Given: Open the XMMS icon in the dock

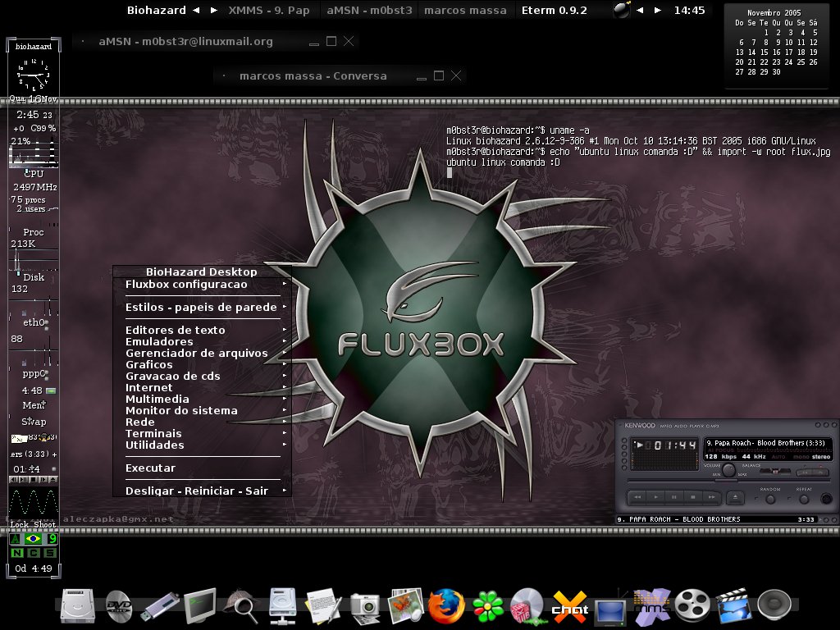Looking at the screenshot, I should tap(651, 606).
